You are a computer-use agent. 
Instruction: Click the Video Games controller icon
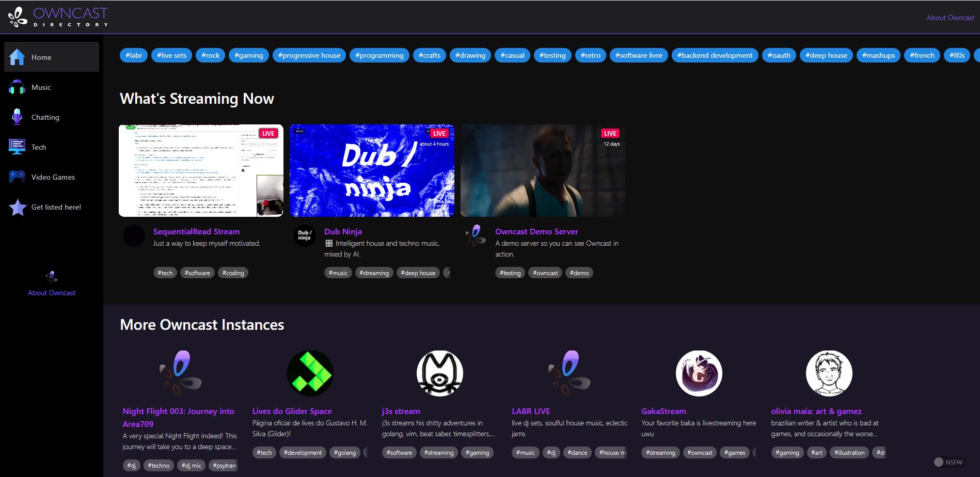[x=17, y=177]
